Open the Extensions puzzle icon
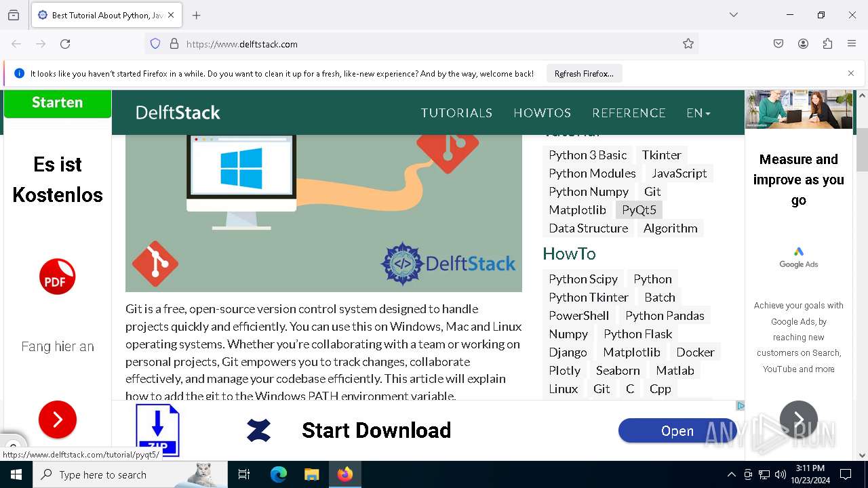The image size is (868, 488). pyautogui.click(x=827, y=44)
